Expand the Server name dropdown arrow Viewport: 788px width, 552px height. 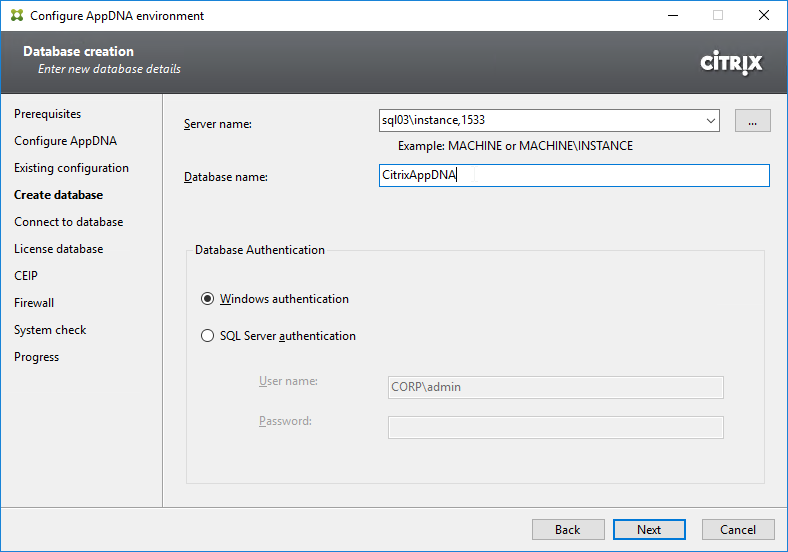[711, 121]
